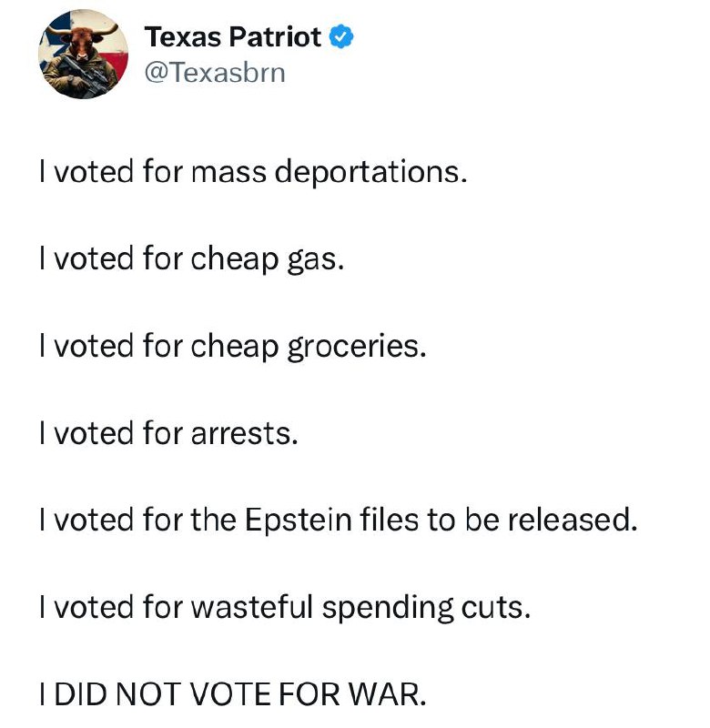Select the wasteful spending cuts line
The height and width of the screenshot is (728, 710).
pyautogui.click(x=285, y=607)
